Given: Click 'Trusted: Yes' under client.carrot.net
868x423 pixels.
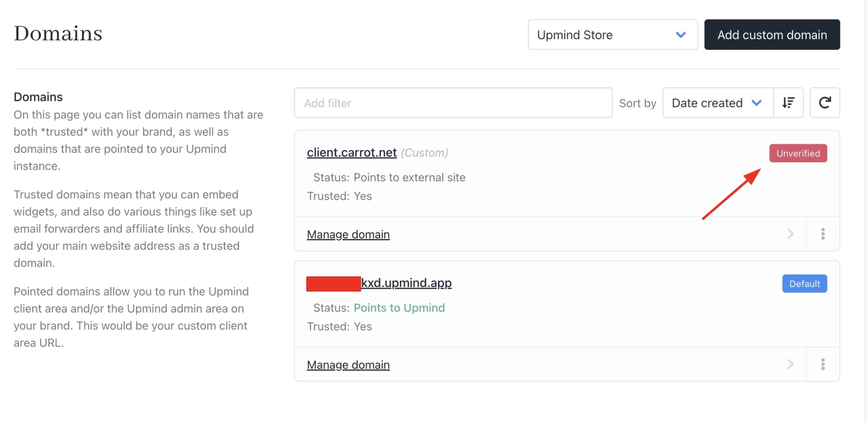Looking at the screenshot, I should [339, 196].
